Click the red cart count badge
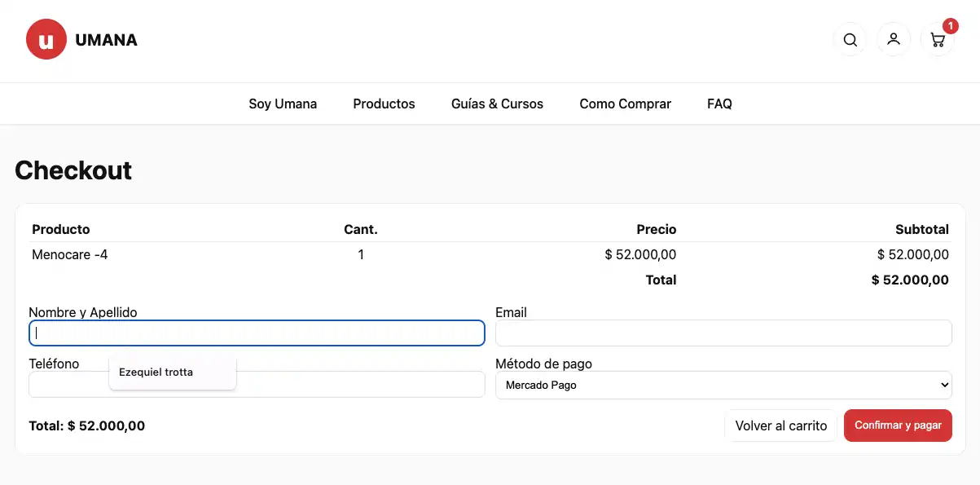The height and width of the screenshot is (485, 980). 950,26
